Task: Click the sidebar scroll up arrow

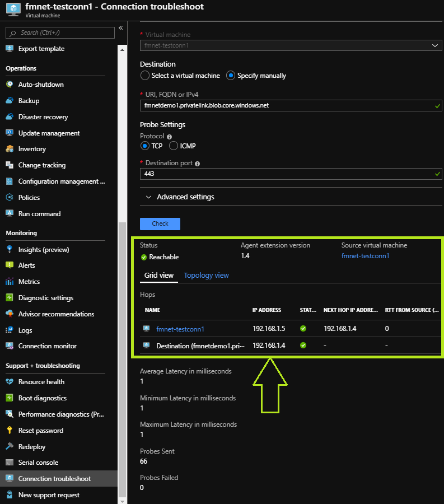Action: (122, 50)
